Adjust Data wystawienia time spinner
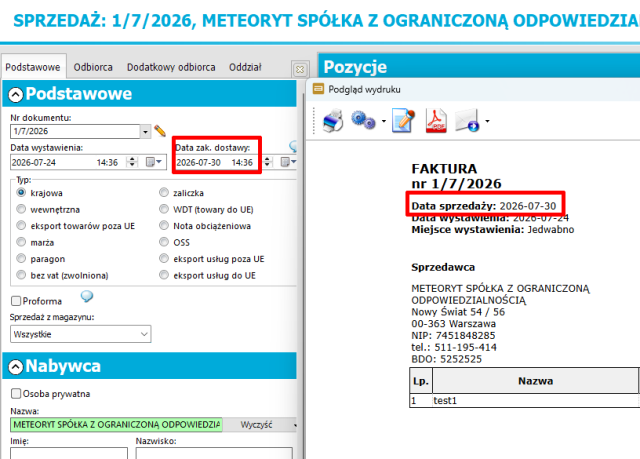The width and height of the screenshot is (640, 459). tap(132, 162)
